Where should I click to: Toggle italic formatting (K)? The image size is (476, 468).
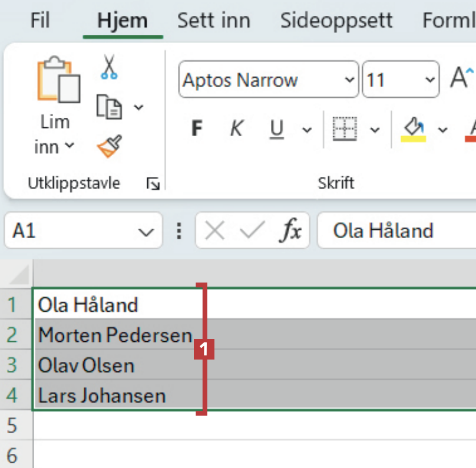[x=236, y=128]
